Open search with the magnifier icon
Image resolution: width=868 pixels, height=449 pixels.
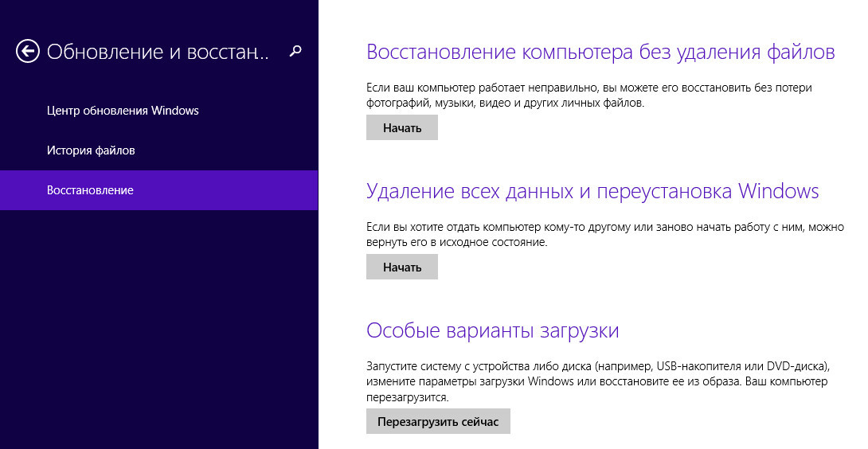click(295, 52)
